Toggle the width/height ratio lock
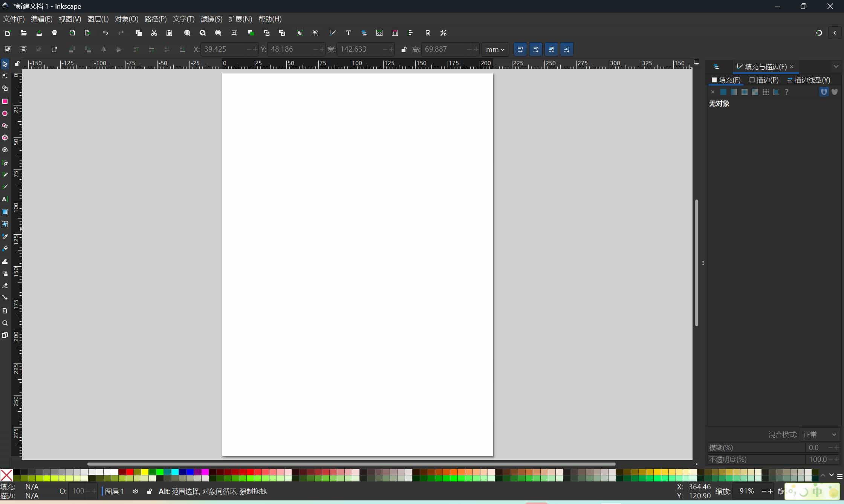 pos(404,49)
